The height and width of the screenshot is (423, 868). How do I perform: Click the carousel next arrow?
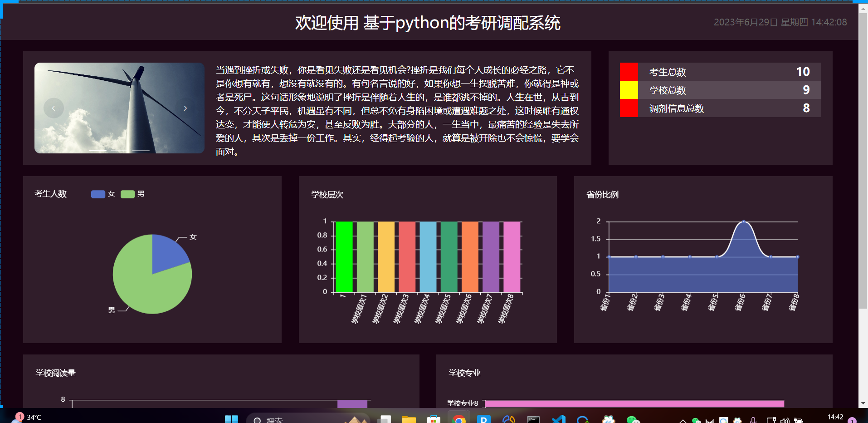click(185, 108)
